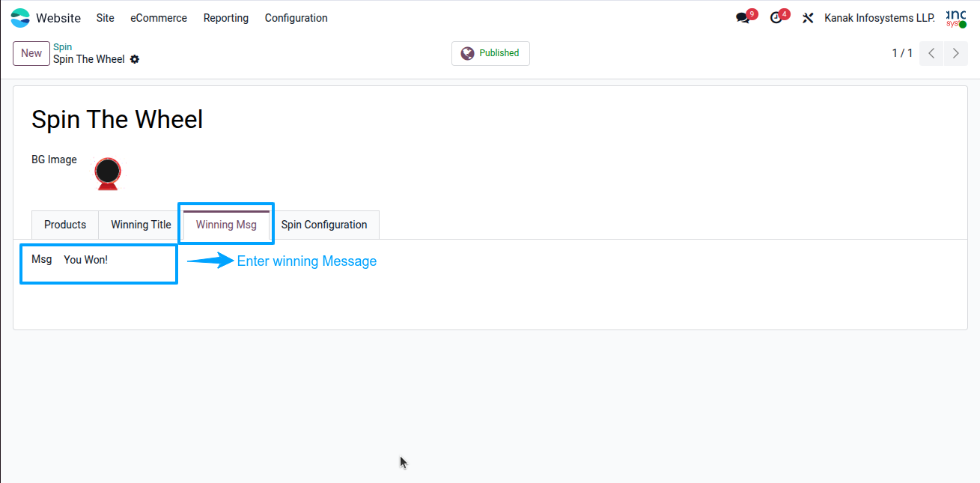Click the BG Image thumbnail
The image size is (980, 483).
(108, 174)
